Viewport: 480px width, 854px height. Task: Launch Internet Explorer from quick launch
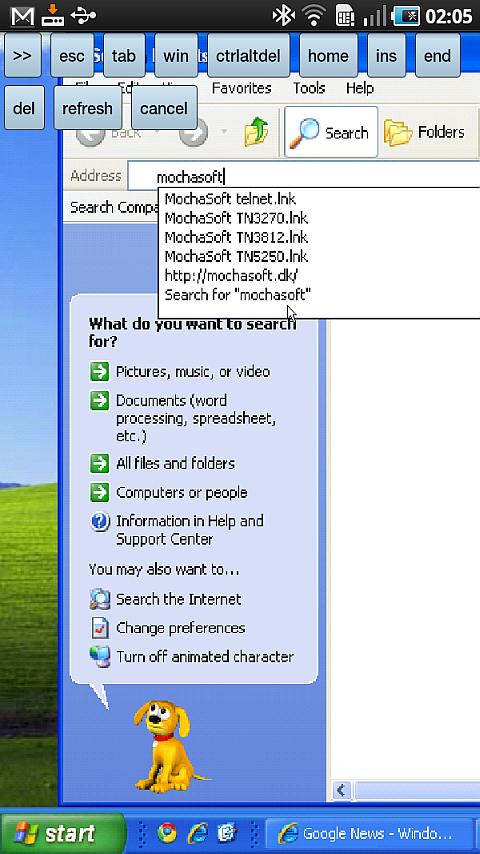pyautogui.click(x=197, y=832)
